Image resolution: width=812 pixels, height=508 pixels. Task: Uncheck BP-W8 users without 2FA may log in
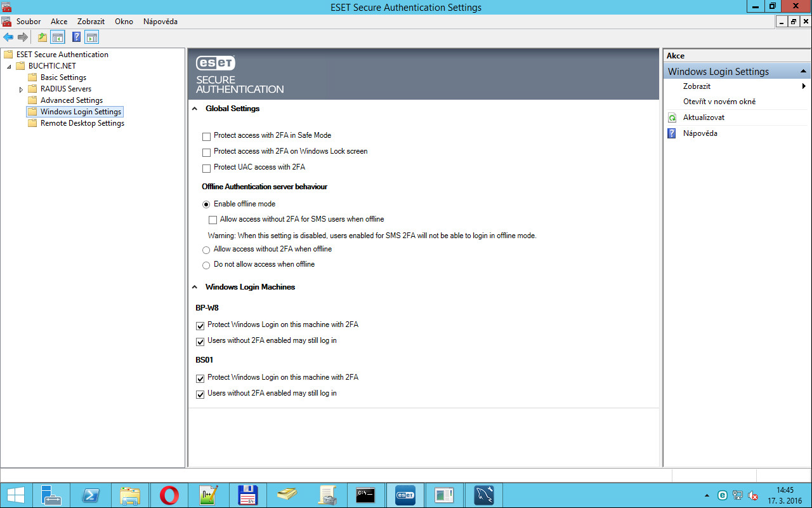coord(200,342)
